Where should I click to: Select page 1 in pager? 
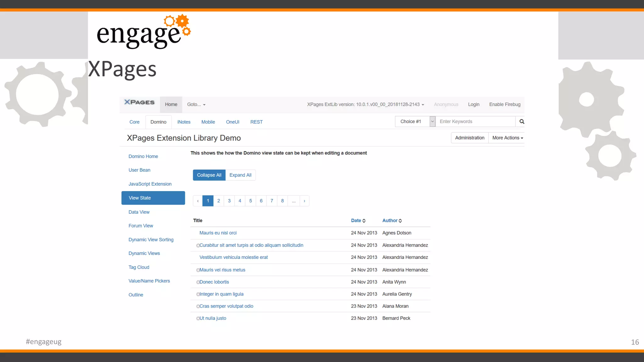tap(208, 201)
